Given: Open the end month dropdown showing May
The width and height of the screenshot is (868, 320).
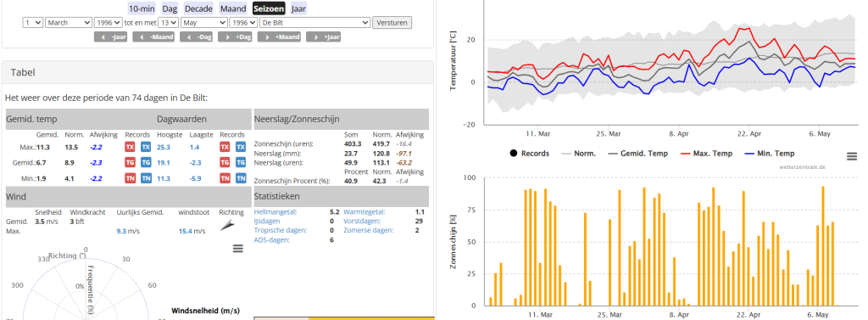Looking at the screenshot, I should coord(204,23).
